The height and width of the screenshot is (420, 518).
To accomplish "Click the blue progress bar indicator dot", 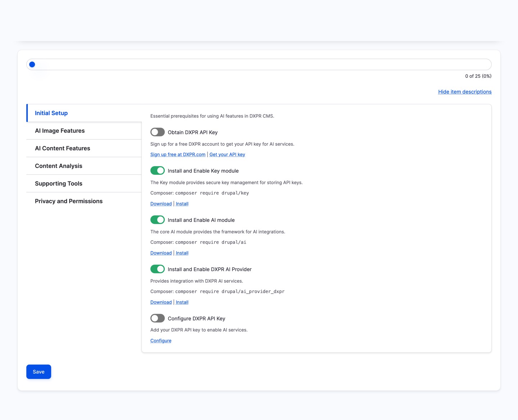I will pyautogui.click(x=32, y=64).
